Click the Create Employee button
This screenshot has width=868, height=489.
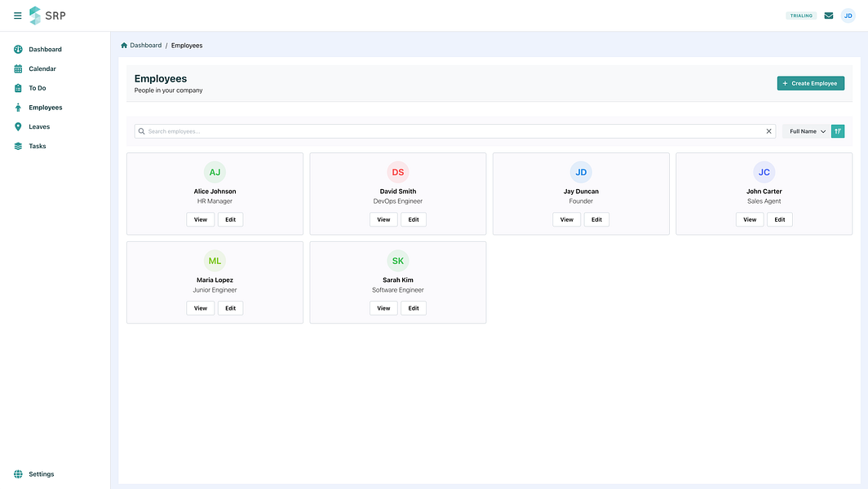(x=810, y=83)
